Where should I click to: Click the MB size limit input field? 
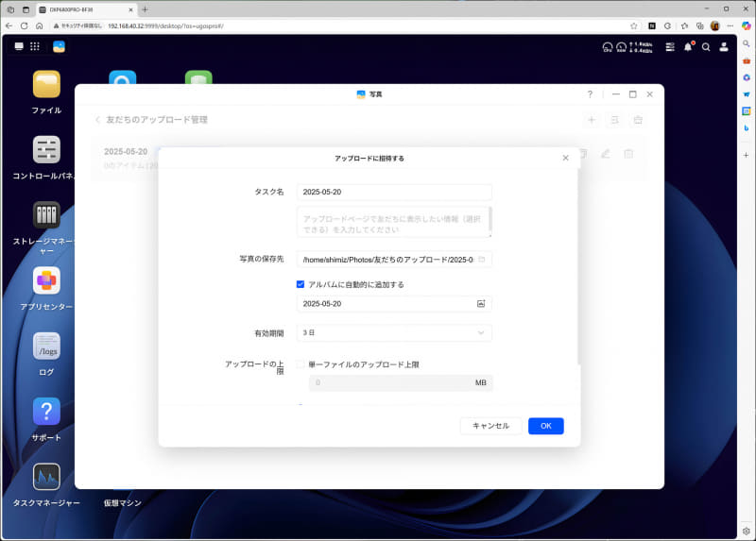401,383
